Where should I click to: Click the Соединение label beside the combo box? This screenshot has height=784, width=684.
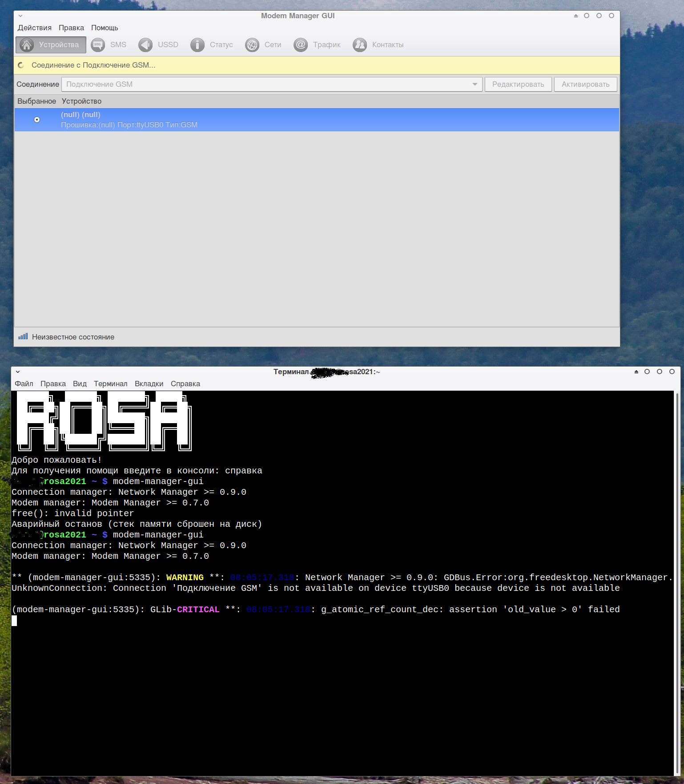pos(38,85)
